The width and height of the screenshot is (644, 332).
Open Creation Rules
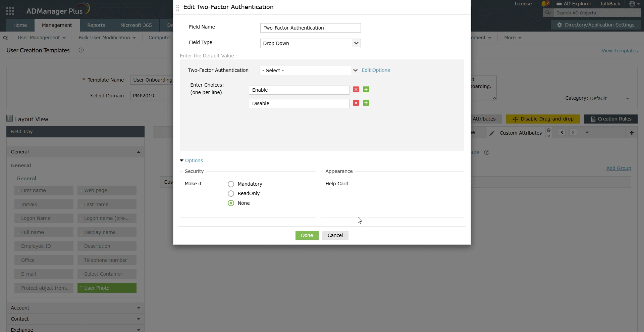click(x=610, y=119)
